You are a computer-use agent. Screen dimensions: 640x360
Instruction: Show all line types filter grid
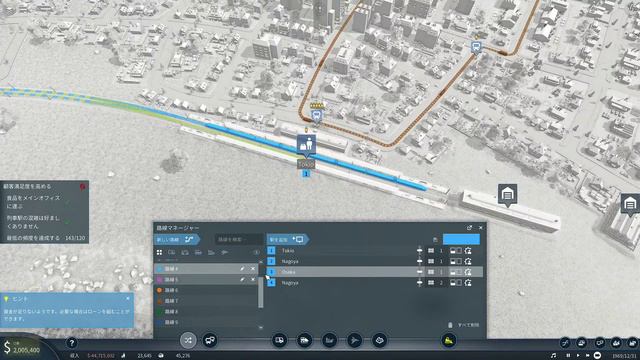160,253
